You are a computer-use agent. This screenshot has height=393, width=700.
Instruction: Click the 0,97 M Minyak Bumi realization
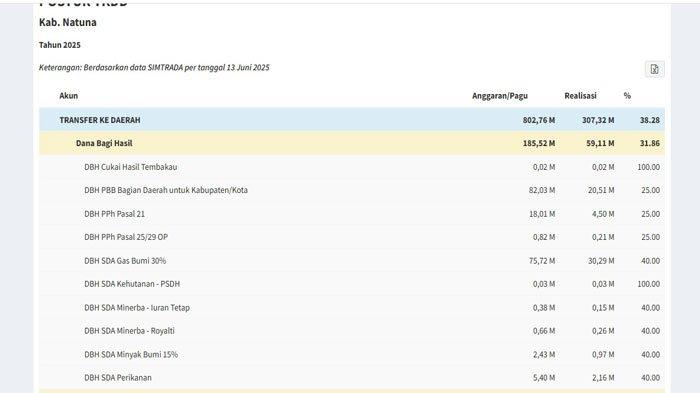(x=603, y=355)
